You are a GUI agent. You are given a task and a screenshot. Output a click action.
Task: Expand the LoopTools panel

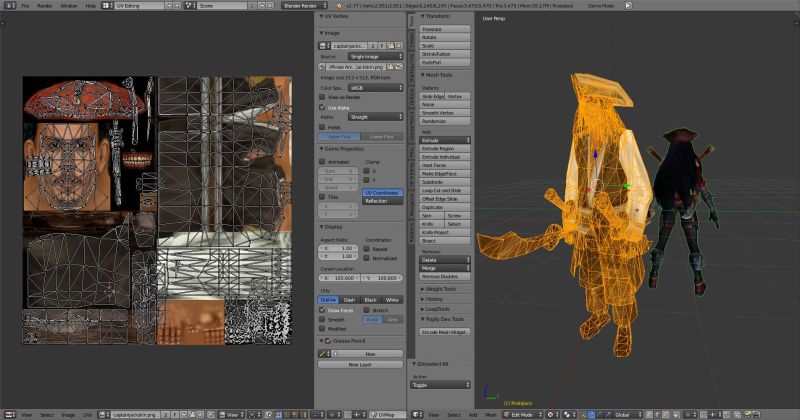(x=435, y=309)
